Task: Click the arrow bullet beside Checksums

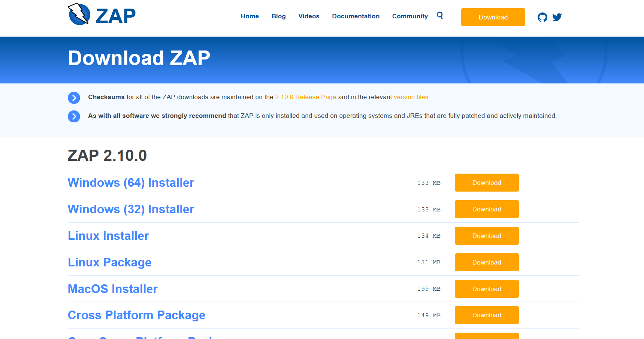Action: click(74, 98)
